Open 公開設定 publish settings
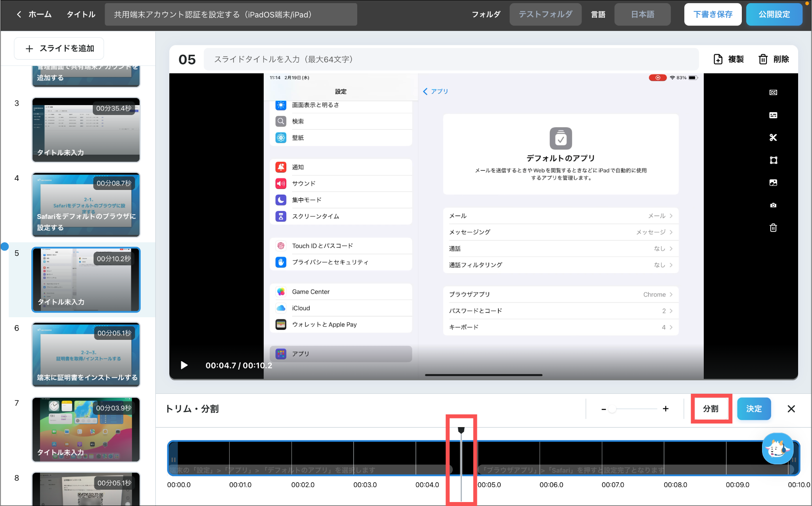The width and height of the screenshot is (812, 506). [x=774, y=15]
